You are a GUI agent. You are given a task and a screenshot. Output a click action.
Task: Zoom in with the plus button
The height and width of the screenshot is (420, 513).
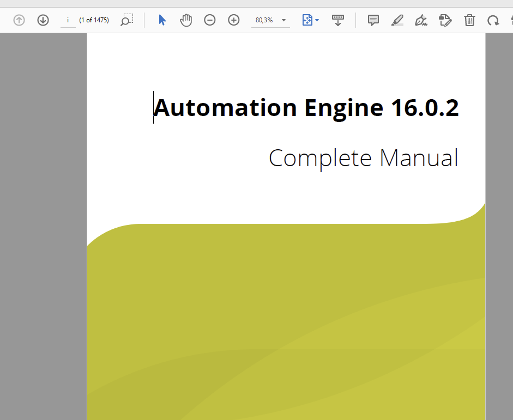(234, 20)
